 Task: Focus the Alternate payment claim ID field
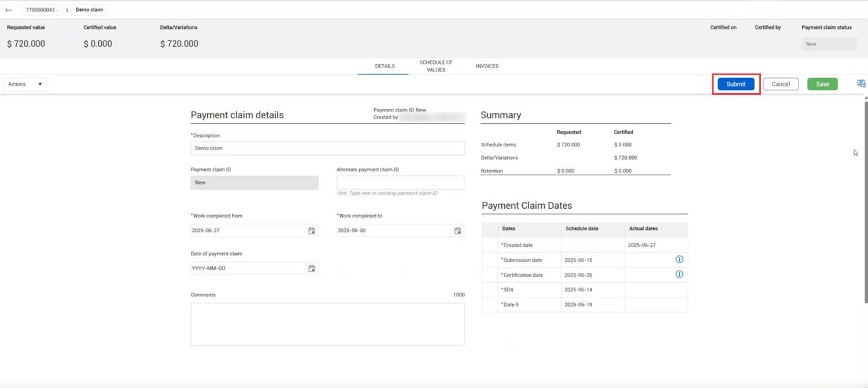pos(400,183)
